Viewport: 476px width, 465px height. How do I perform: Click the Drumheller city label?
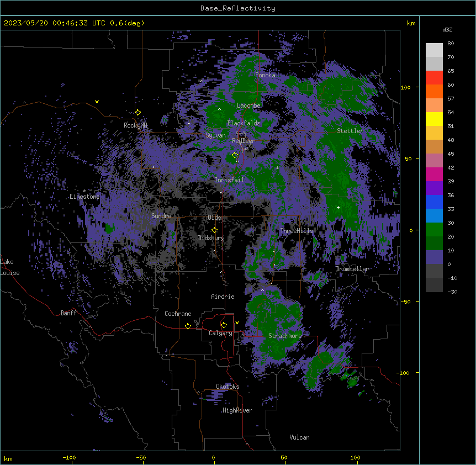pos(352,269)
